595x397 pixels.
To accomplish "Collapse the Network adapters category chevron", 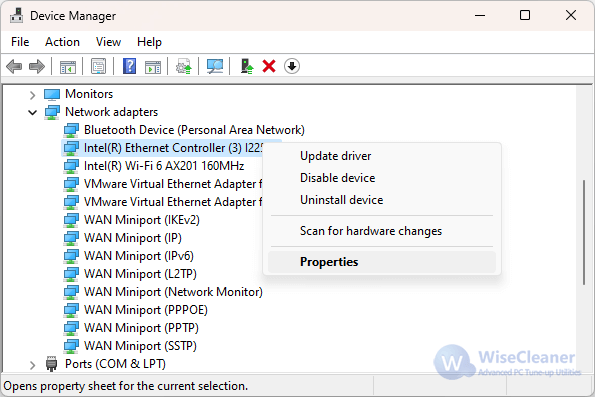I will (33, 112).
